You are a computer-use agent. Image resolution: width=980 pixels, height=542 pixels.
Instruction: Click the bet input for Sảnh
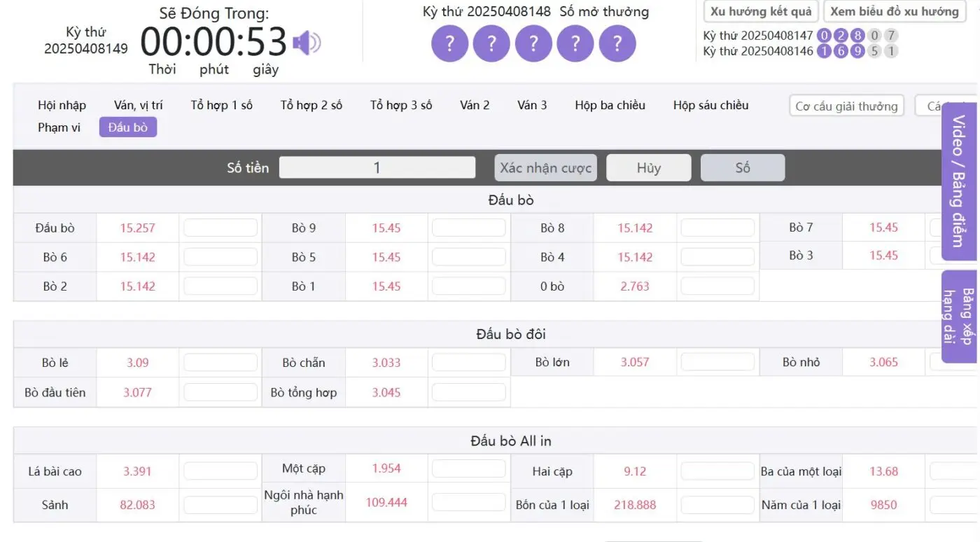pos(220,505)
